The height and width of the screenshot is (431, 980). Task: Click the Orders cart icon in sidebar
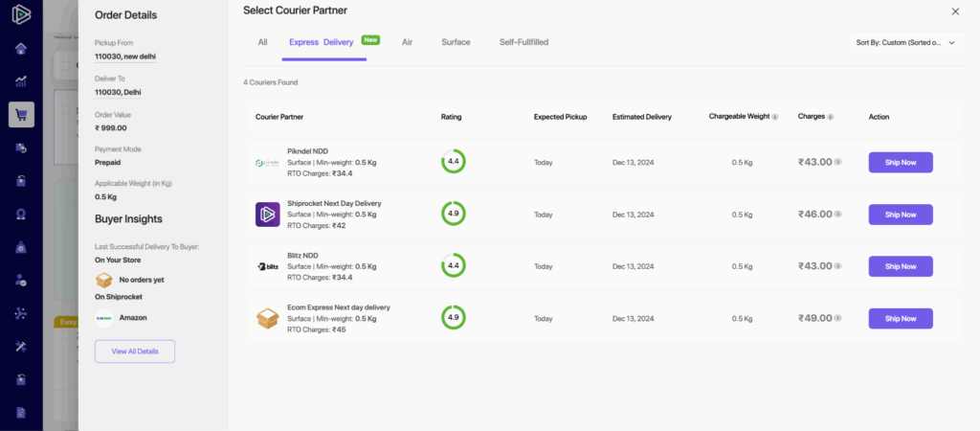pos(21,115)
